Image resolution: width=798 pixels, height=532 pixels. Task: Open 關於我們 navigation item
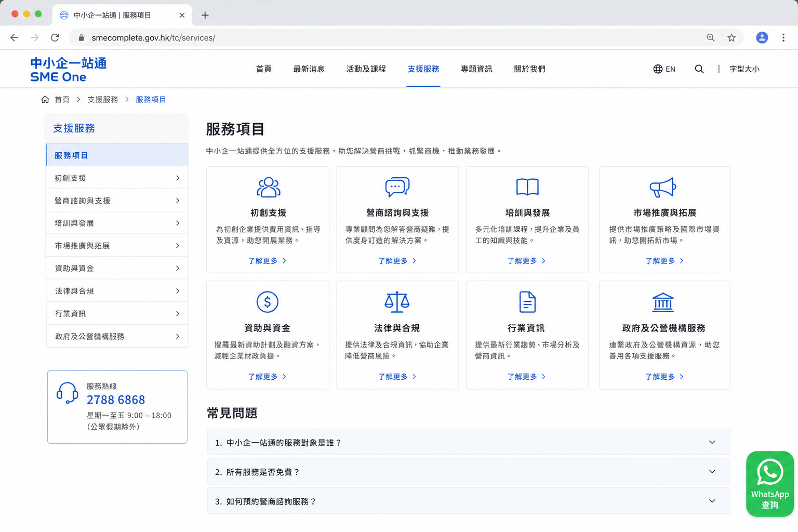pyautogui.click(x=529, y=69)
